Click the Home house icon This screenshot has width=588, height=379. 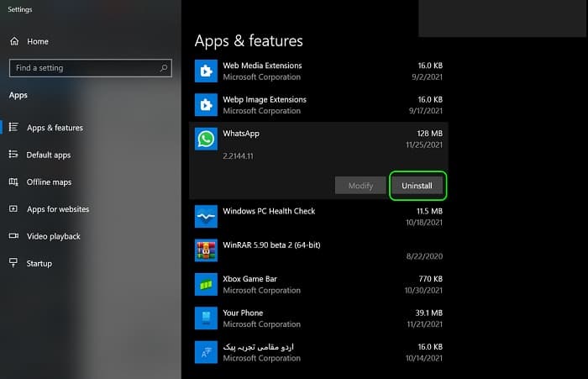point(14,41)
